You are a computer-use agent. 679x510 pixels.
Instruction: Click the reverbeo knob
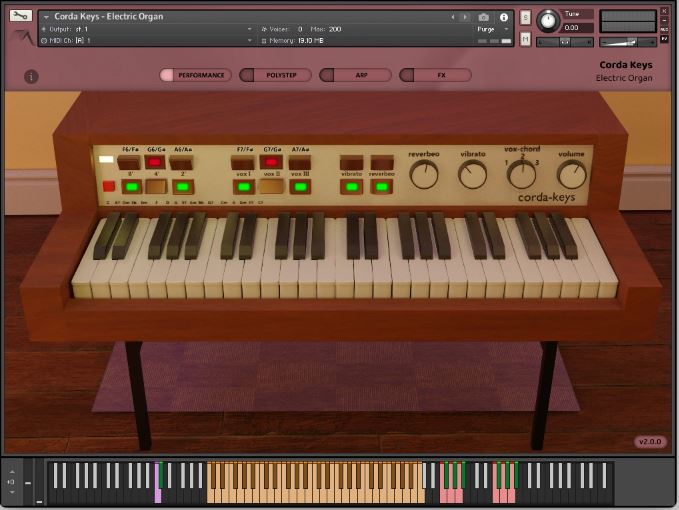(x=424, y=174)
